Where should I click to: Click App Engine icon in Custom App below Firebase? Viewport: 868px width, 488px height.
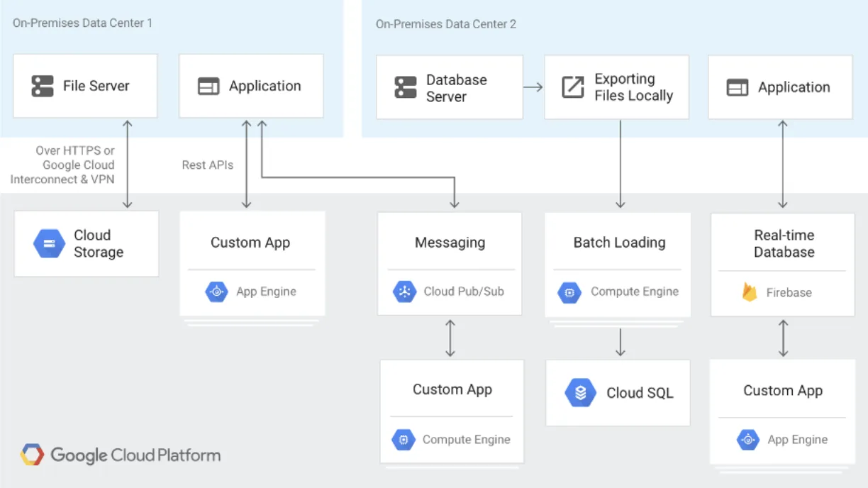click(748, 440)
